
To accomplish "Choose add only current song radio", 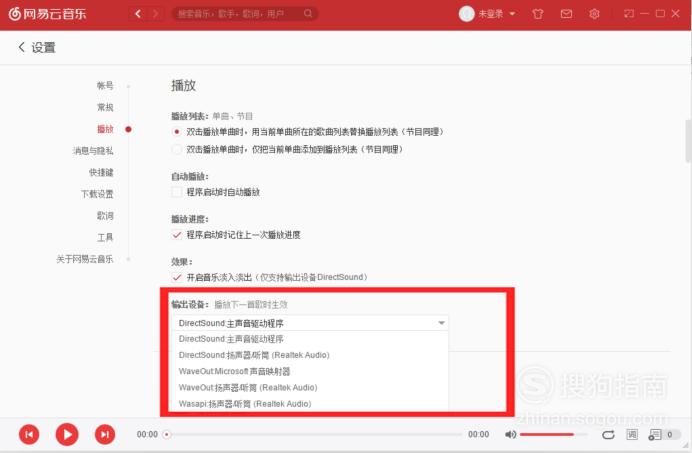I will 177,149.
